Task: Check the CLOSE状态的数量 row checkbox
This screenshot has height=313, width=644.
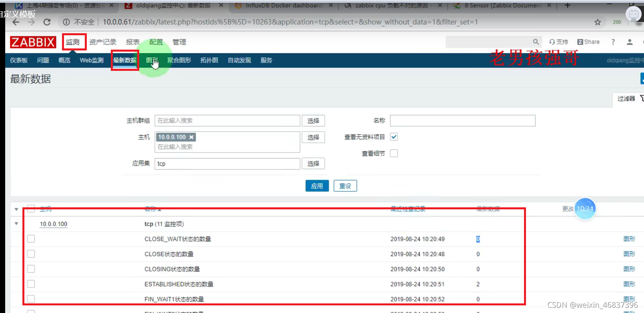Action: [31, 254]
